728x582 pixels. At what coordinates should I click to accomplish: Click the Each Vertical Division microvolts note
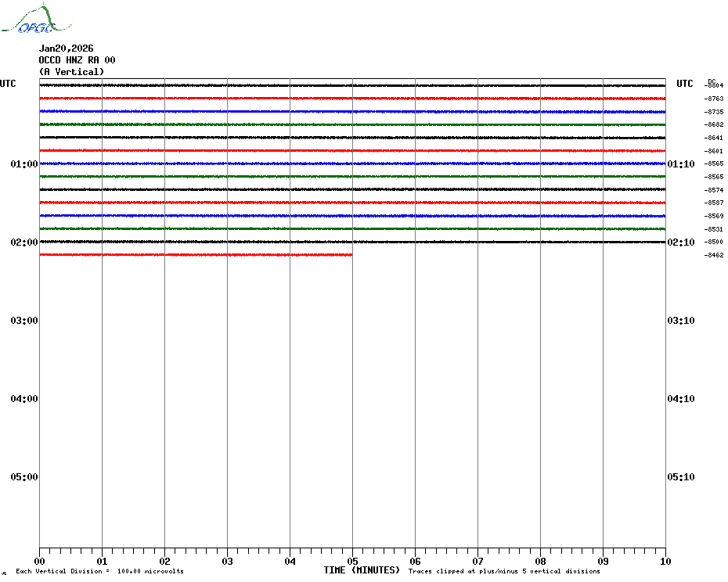point(100,571)
